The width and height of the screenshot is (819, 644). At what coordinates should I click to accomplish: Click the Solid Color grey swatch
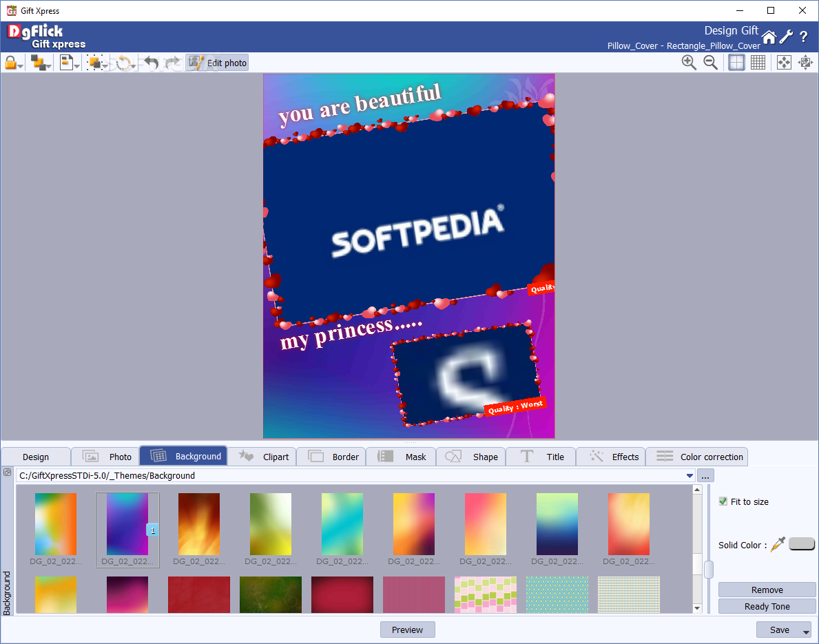point(801,543)
